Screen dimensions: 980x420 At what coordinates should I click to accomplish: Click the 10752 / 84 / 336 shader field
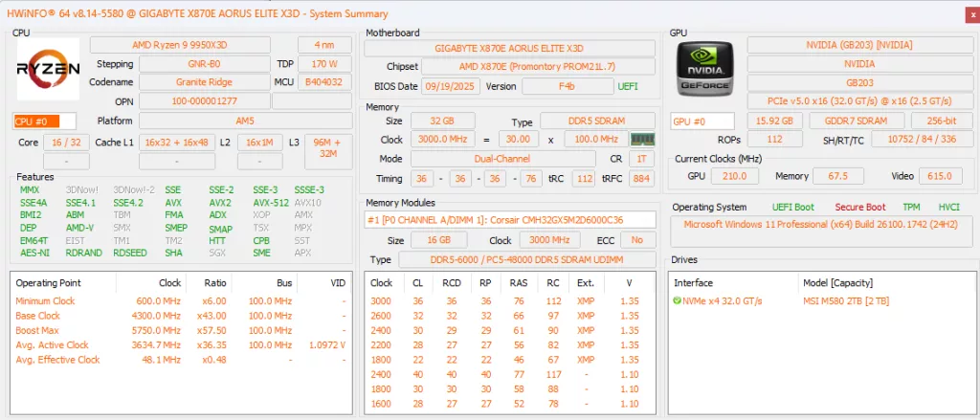tap(922, 139)
